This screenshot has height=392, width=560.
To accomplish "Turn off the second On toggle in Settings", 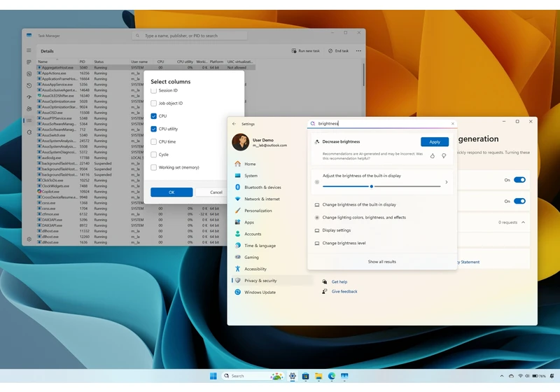I will 519,202.
